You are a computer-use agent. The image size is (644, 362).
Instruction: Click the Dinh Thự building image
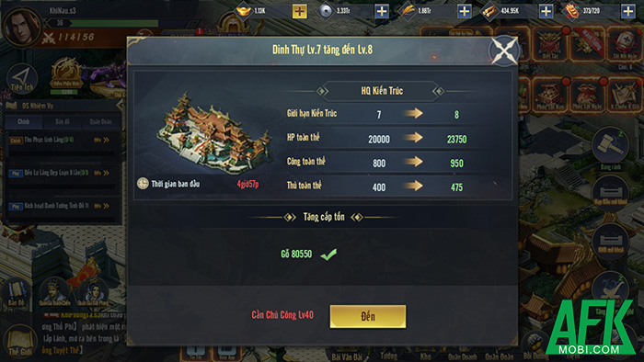(x=214, y=133)
